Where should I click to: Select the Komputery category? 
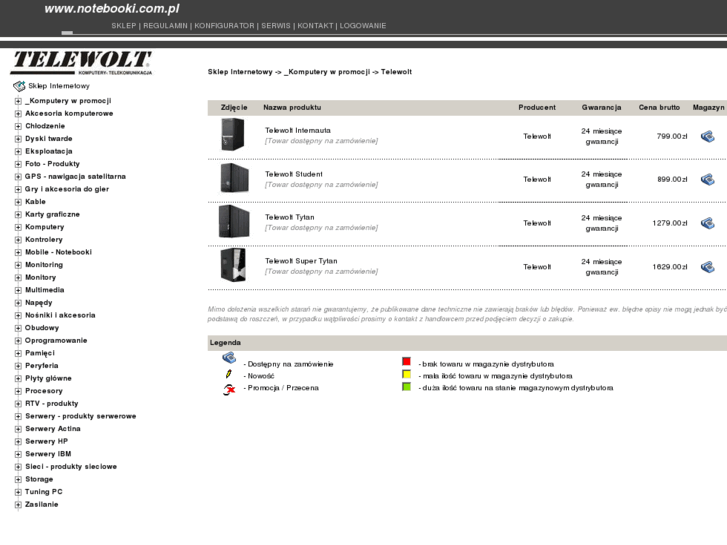(x=45, y=227)
